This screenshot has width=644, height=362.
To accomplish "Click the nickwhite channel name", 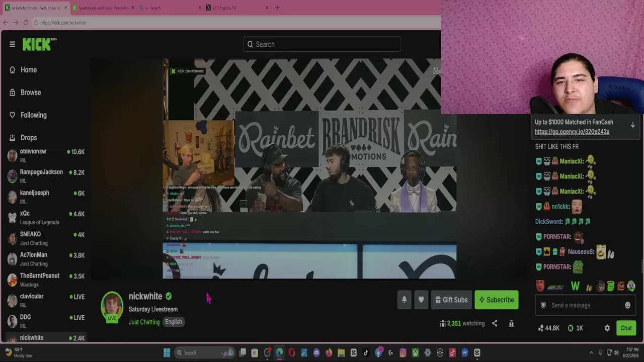I will [x=145, y=296].
